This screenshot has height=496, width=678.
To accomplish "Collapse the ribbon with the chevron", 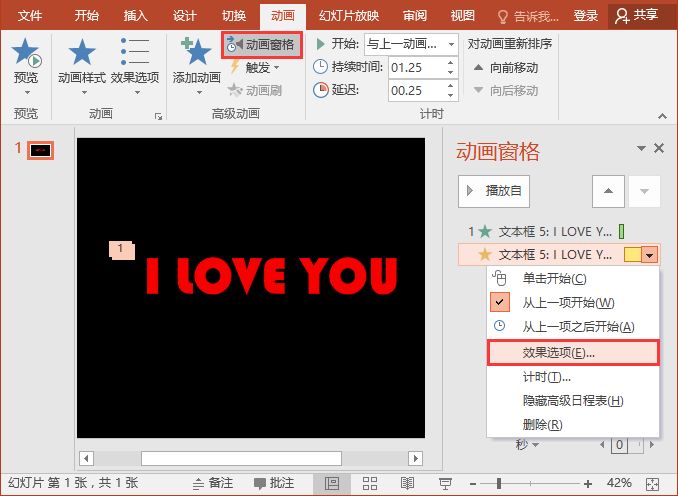I will pyautogui.click(x=662, y=116).
